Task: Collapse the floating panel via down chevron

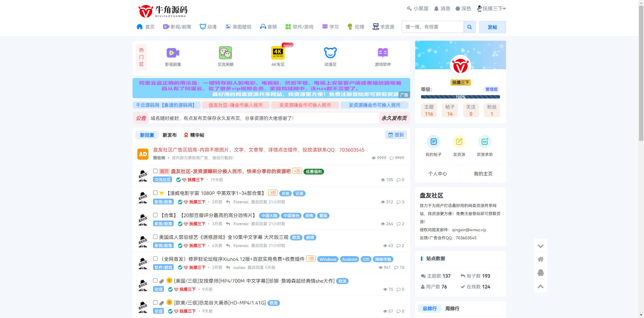Action: (x=540, y=246)
